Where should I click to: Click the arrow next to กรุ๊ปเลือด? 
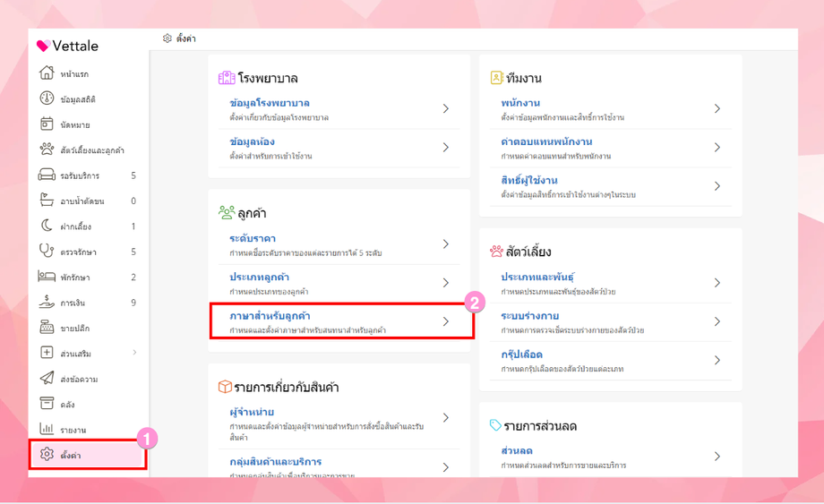pos(717,360)
